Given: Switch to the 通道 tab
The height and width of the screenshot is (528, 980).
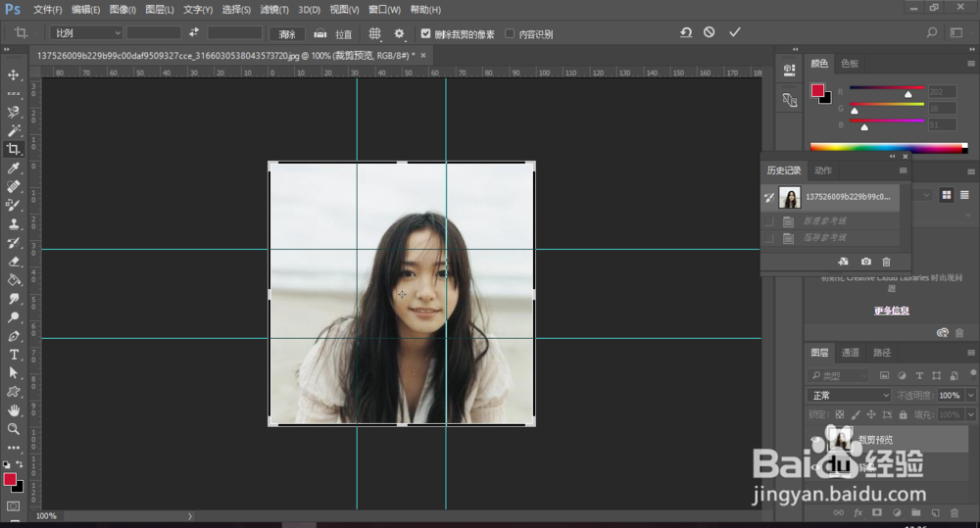Looking at the screenshot, I should 851,353.
